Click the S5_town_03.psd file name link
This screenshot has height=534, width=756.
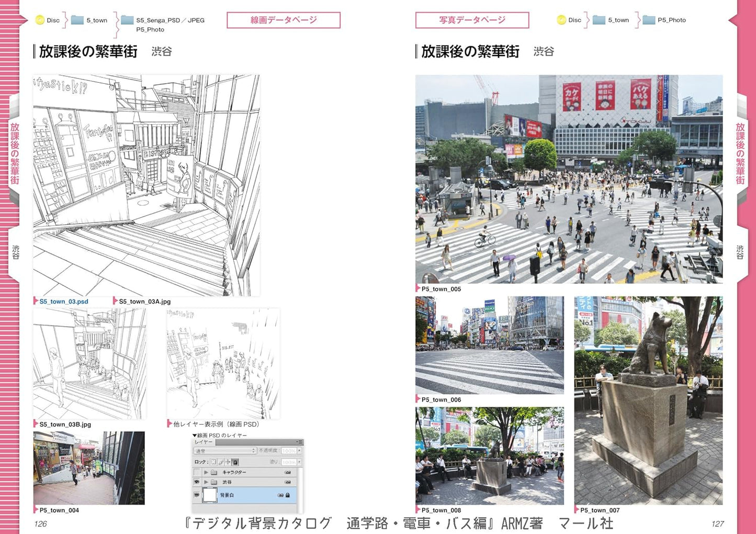[64, 302]
